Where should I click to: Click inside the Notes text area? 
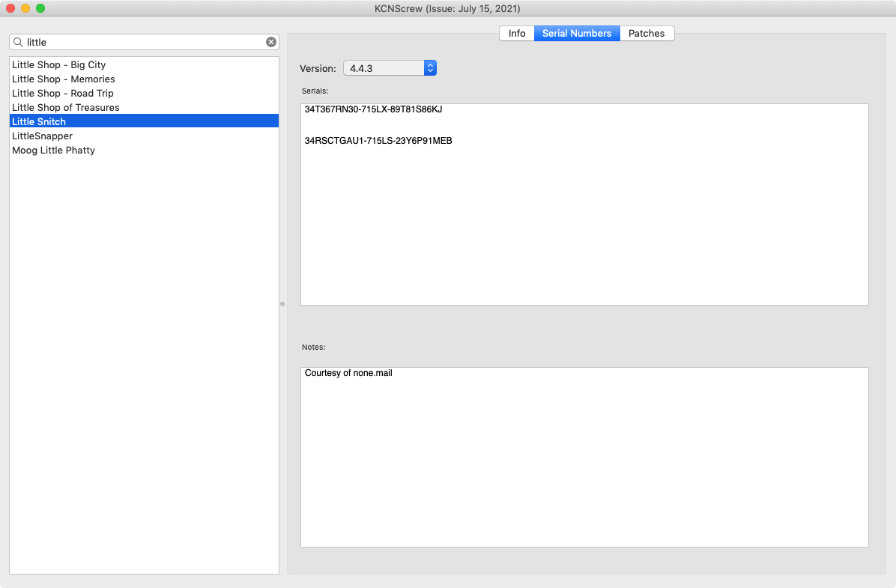pos(584,464)
